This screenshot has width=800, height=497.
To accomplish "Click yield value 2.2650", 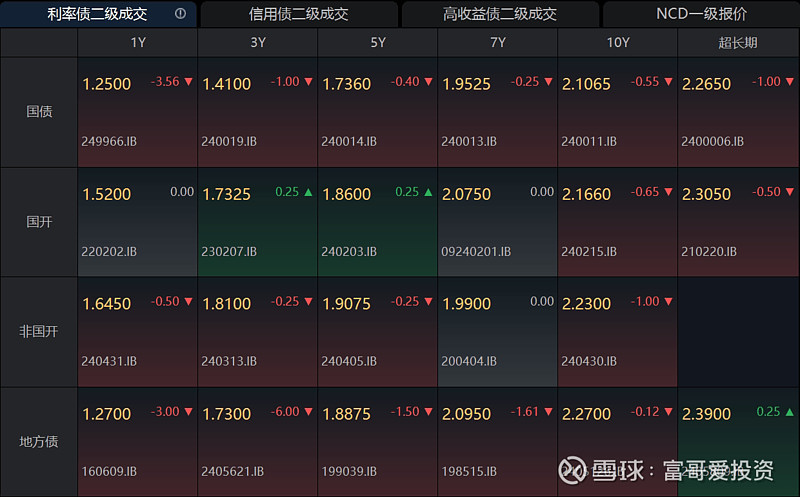I will tap(706, 84).
